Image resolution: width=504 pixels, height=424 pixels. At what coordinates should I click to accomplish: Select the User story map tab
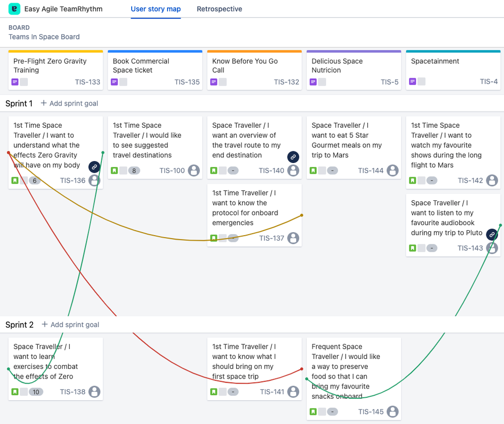tap(155, 9)
